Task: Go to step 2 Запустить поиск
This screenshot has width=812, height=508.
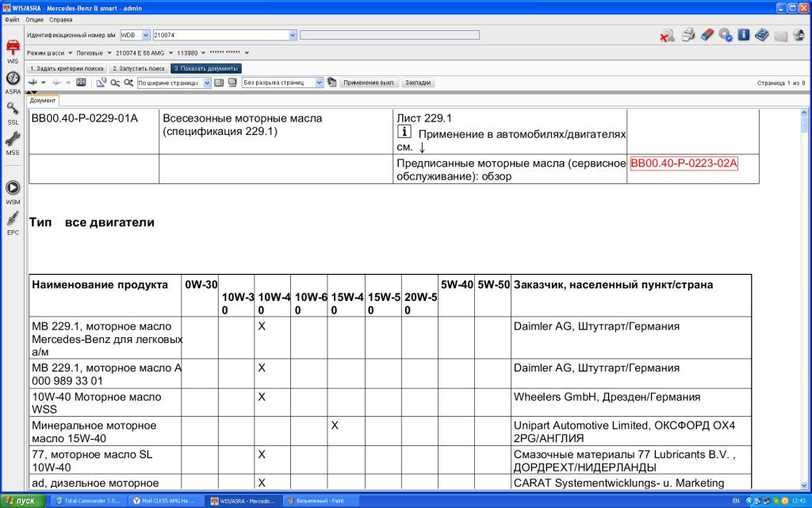Action: click(138, 68)
